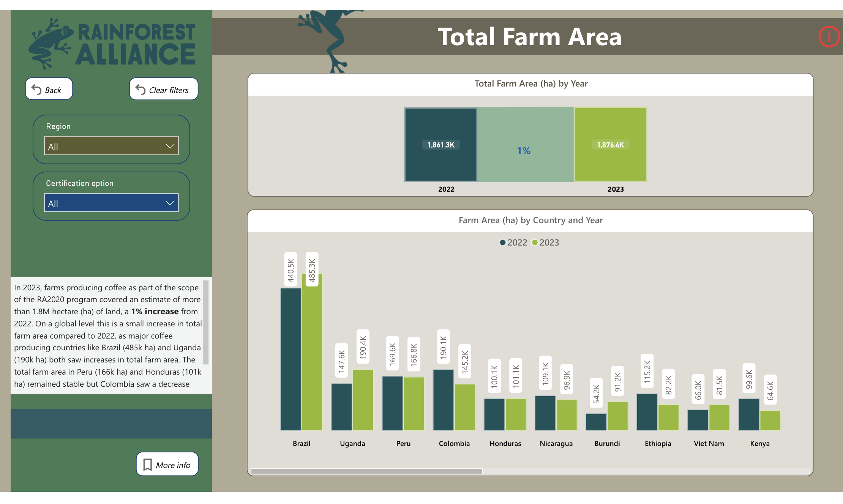This screenshot has width=843, height=504.
Task: Open the Region dropdown
Action: [x=111, y=146]
